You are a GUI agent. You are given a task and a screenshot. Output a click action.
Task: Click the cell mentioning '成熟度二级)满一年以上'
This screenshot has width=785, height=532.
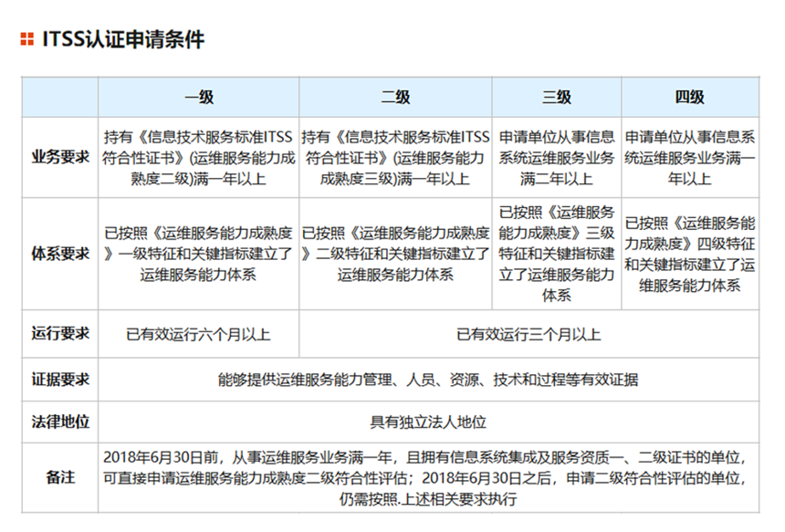tap(199, 158)
